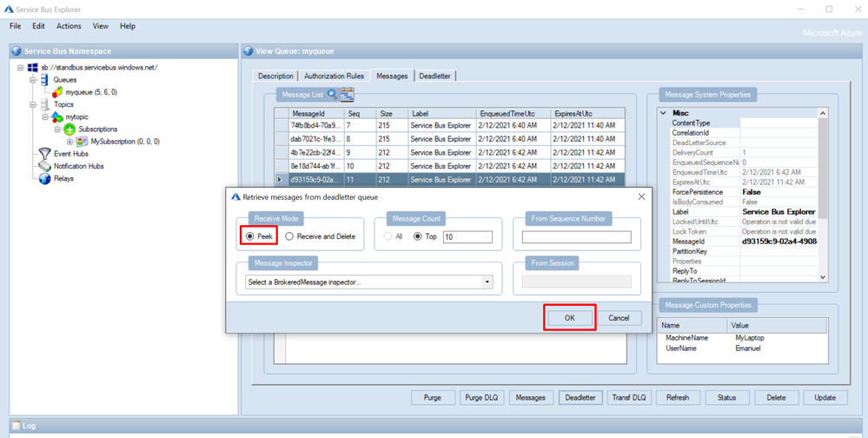Click the Topics icon in tree
Screen dimensions: 868x438
pyautogui.click(x=44, y=104)
